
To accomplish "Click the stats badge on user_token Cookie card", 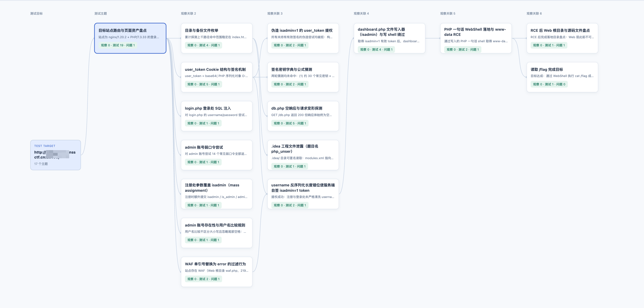I will pyautogui.click(x=204, y=84).
